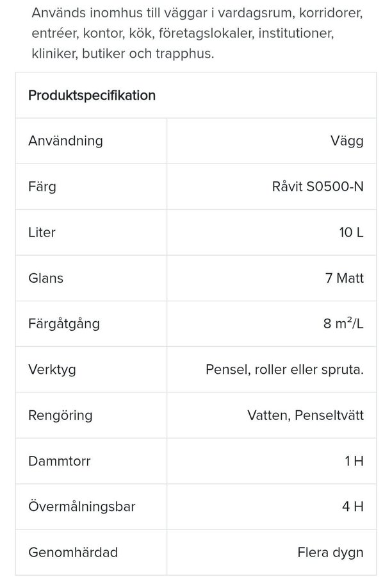Select the Färgåtgång row label
Screen dimensions: 392x577
(x=64, y=324)
